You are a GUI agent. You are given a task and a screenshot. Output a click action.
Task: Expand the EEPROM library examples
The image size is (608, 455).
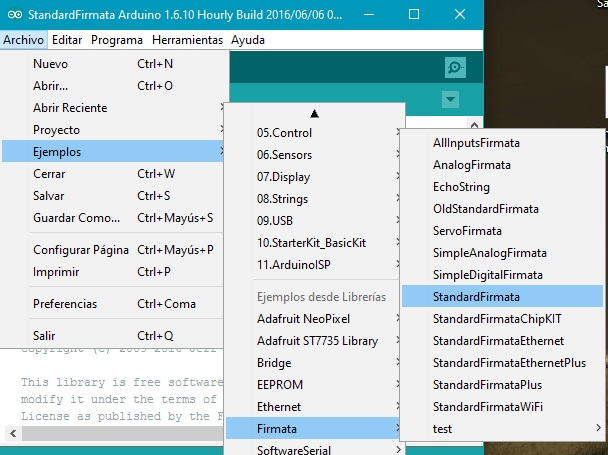pos(313,385)
